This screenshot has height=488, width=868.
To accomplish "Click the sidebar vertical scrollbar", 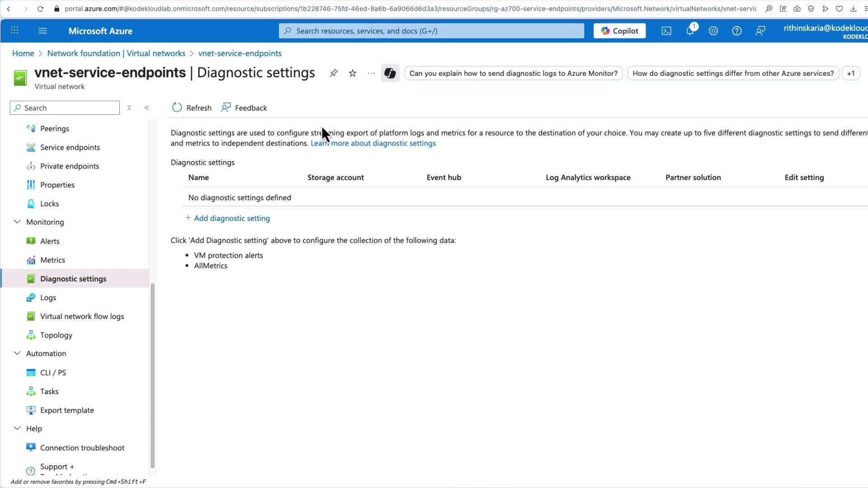I will pyautogui.click(x=152, y=375).
